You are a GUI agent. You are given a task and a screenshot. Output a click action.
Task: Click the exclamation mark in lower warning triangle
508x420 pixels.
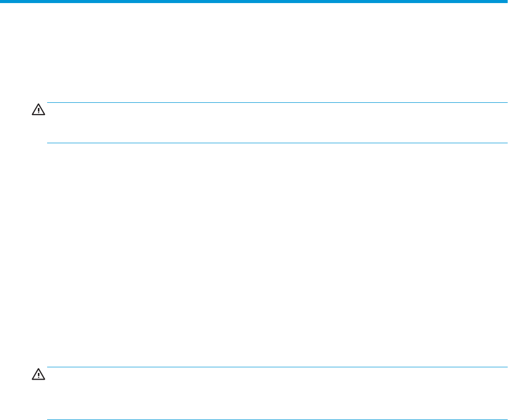click(38, 375)
